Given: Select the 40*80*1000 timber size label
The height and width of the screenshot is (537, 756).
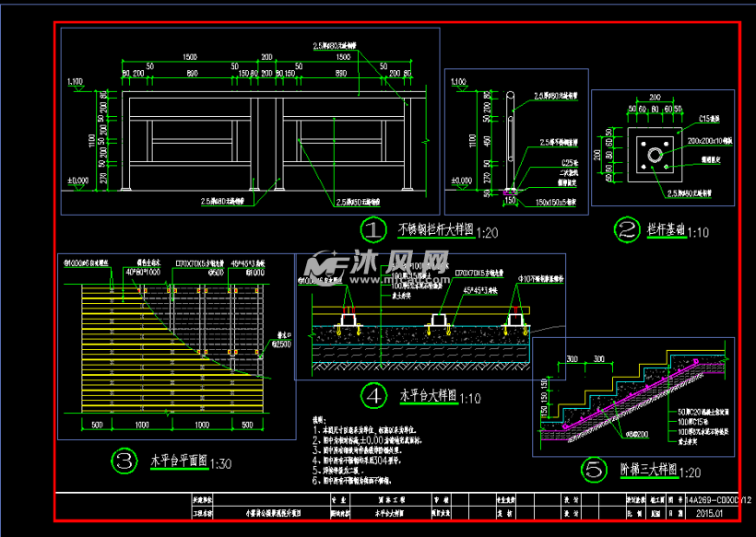Looking at the screenshot, I should click(x=143, y=272).
